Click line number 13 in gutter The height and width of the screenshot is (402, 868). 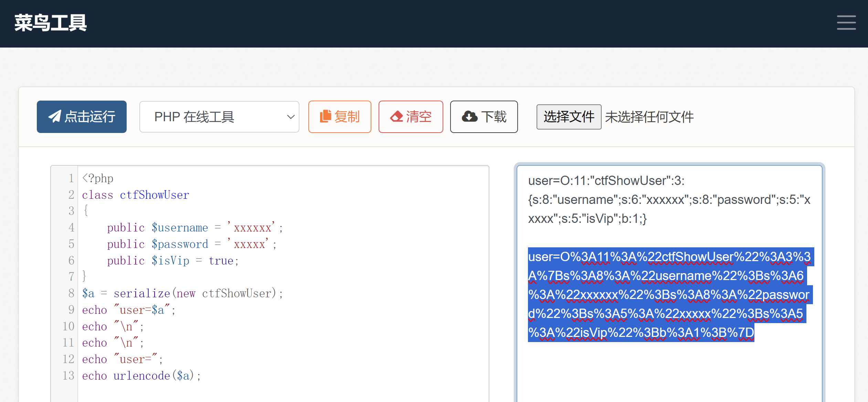point(68,376)
